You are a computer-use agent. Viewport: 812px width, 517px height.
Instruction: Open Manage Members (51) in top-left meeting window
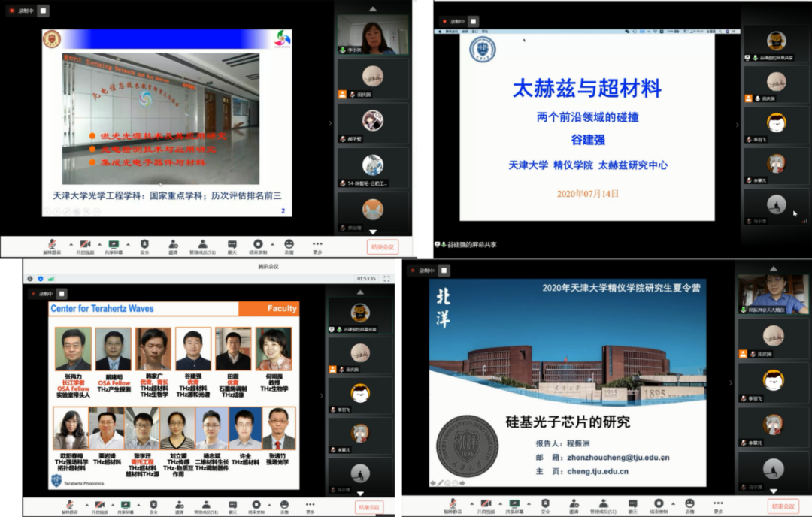202,246
